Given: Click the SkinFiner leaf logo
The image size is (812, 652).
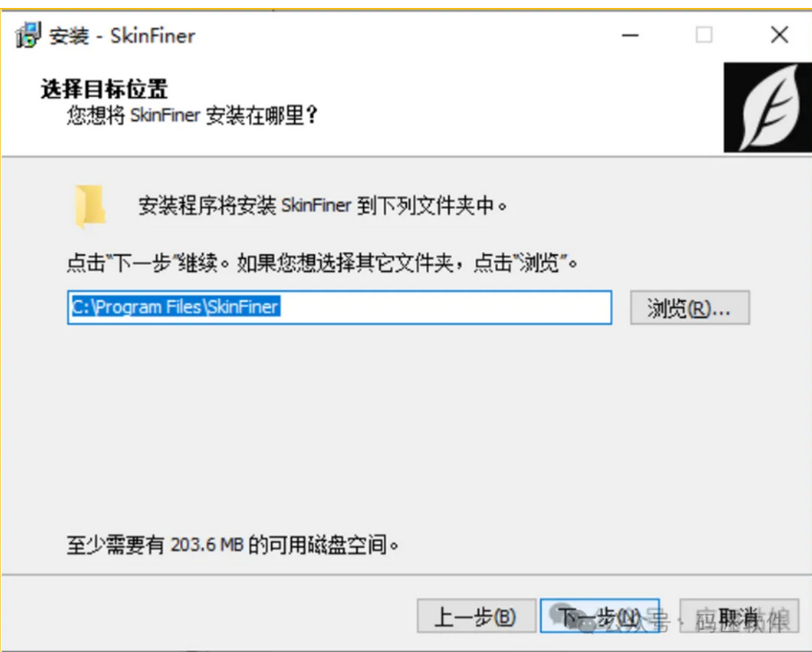Looking at the screenshot, I should pos(768,108).
